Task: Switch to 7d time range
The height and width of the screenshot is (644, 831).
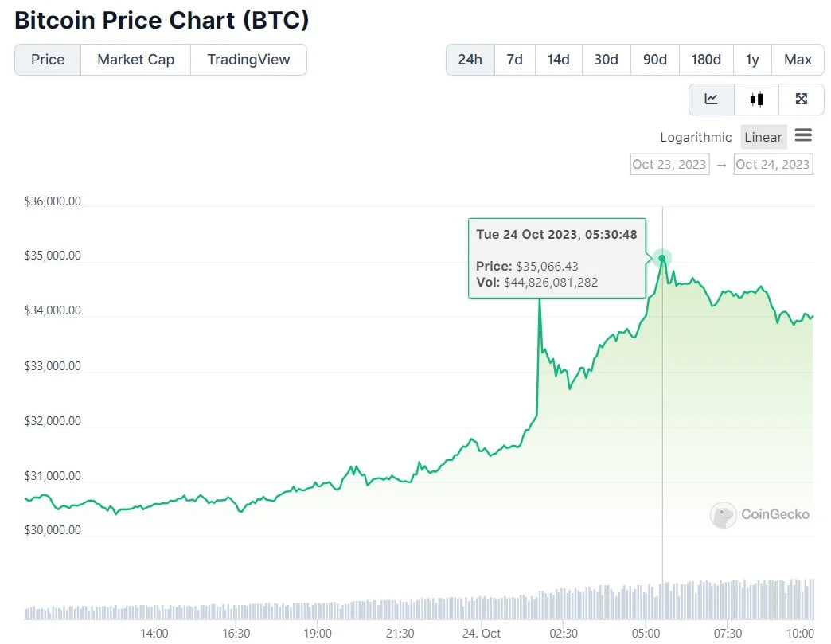Action: coord(515,60)
